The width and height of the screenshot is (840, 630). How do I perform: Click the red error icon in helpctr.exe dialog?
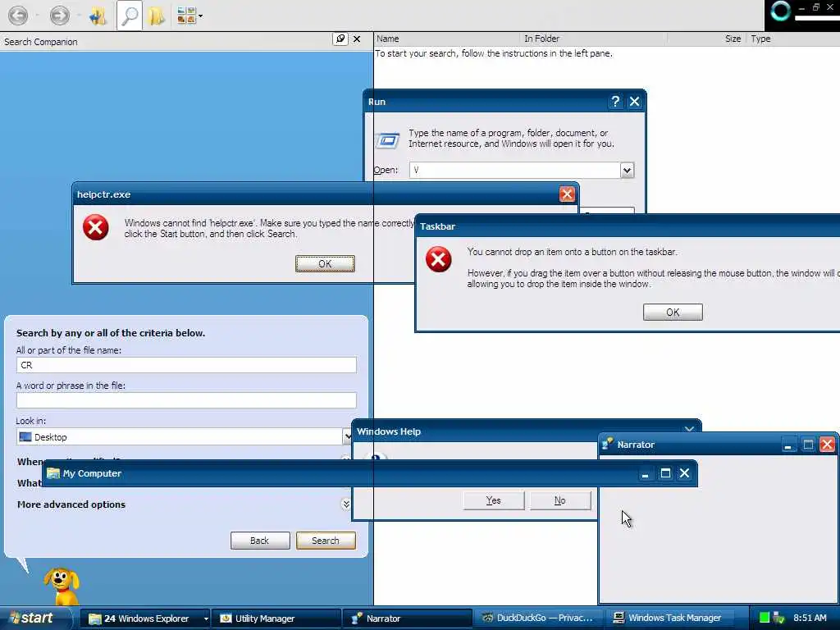(95, 227)
